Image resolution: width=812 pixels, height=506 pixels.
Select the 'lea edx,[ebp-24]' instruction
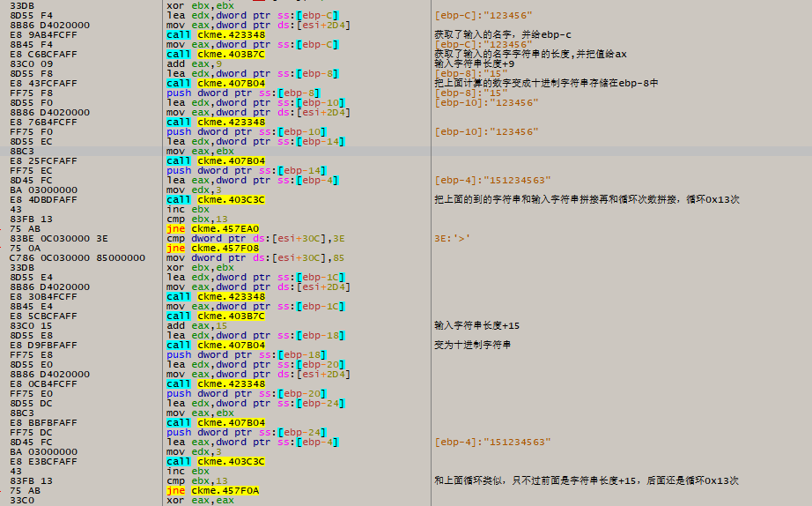[x=255, y=404]
